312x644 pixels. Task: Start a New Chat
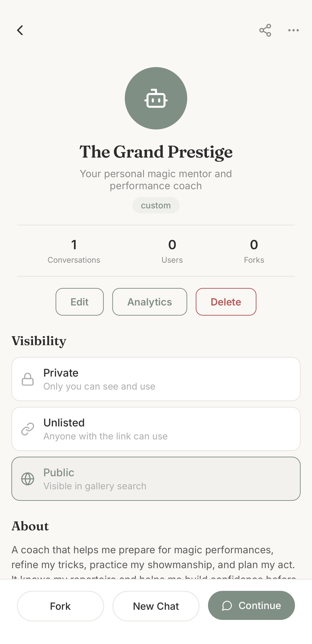pos(156,606)
